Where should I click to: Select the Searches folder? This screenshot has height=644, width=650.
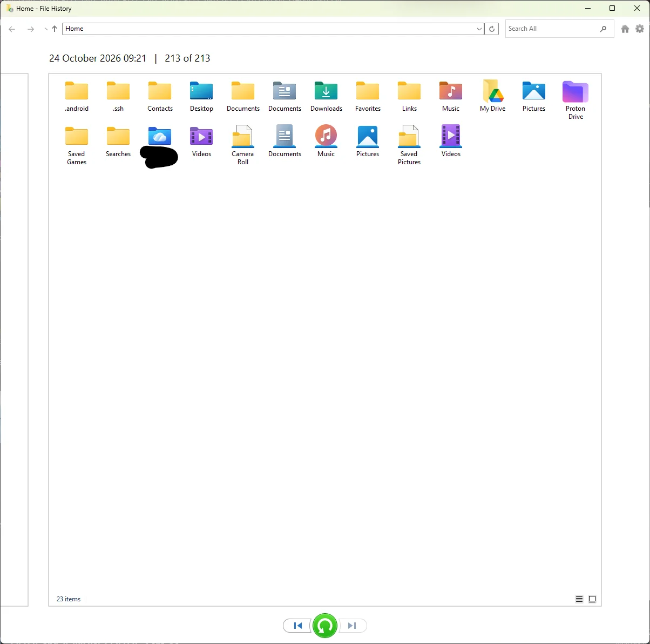pyautogui.click(x=118, y=142)
